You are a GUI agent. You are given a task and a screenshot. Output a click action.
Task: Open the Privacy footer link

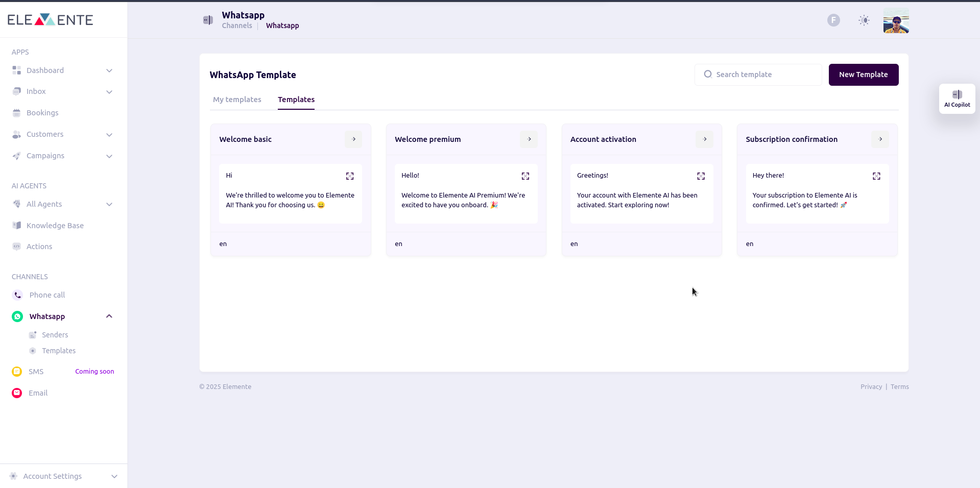click(871, 387)
